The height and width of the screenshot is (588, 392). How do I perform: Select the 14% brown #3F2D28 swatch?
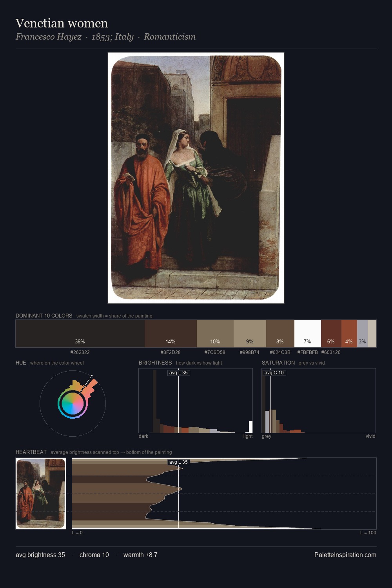tap(171, 334)
